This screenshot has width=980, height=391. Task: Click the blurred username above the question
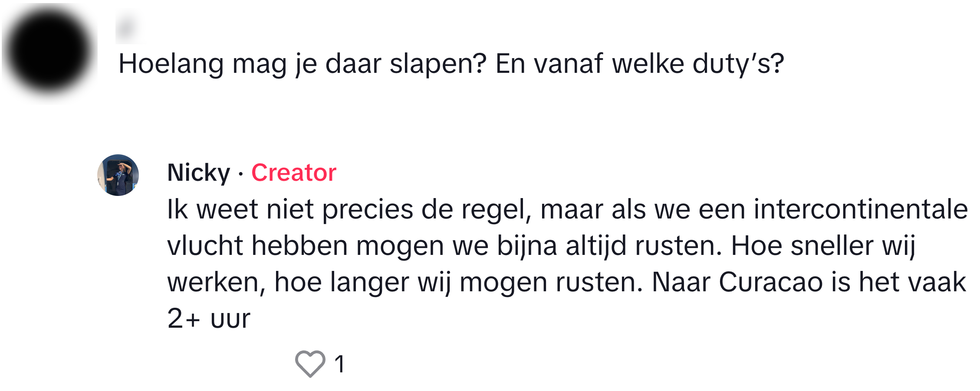(127, 29)
